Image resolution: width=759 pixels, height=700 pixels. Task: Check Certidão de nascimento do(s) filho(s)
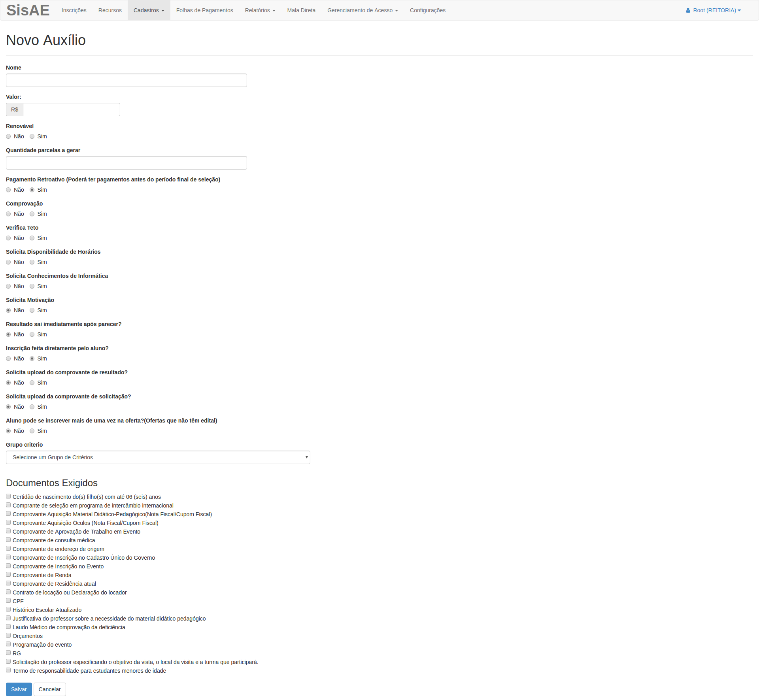click(8, 496)
